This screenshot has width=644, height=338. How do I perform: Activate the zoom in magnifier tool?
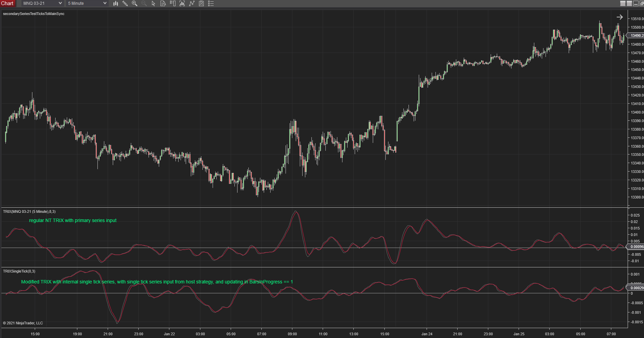[x=135, y=3]
